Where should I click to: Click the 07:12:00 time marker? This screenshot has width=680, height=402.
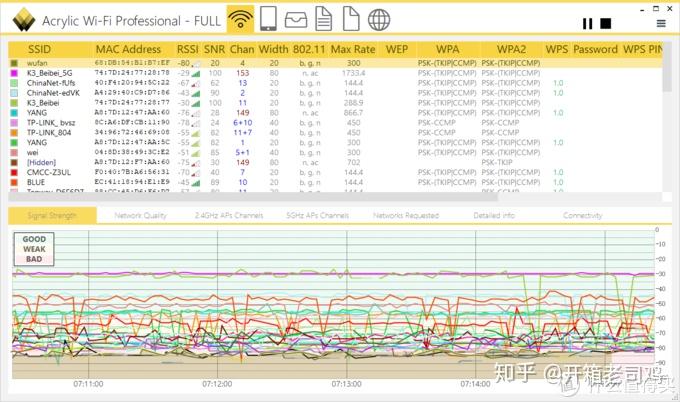[x=217, y=384]
